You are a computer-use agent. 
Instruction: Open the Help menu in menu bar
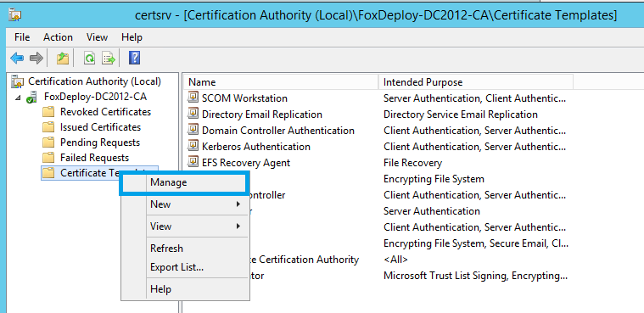(x=132, y=37)
